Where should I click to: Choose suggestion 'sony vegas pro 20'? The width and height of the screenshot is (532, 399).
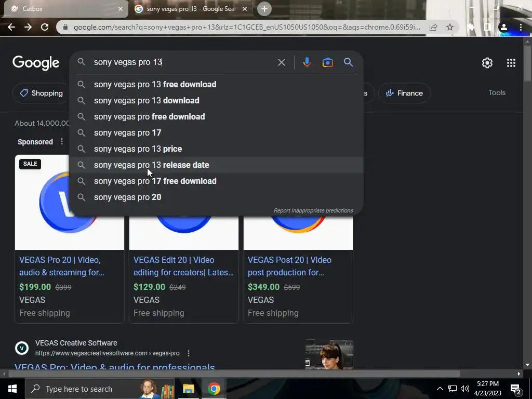(x=216, y=197)
